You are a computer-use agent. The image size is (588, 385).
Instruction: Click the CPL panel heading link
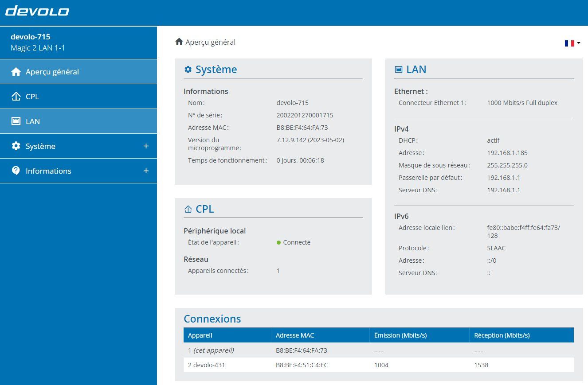point(204,209)
